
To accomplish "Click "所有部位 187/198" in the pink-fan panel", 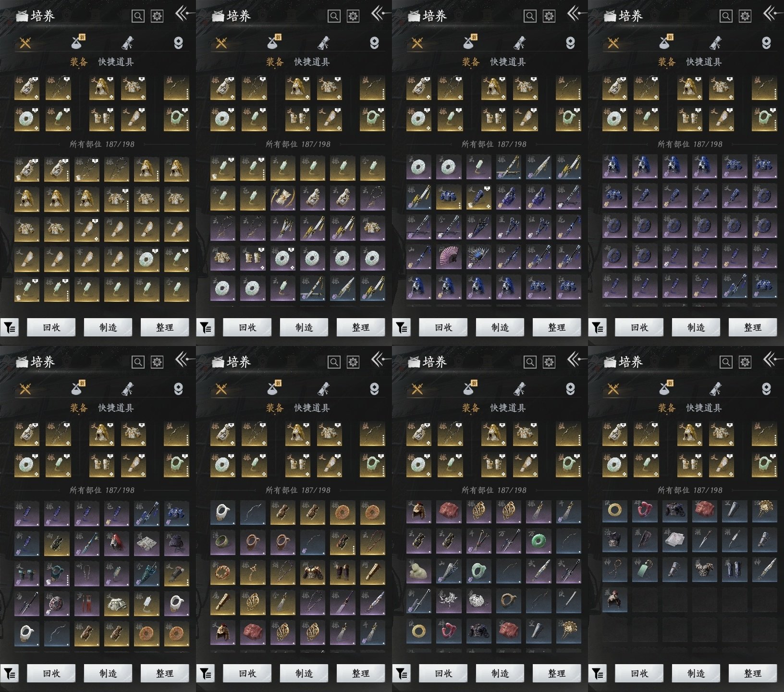I will point(494,144).
